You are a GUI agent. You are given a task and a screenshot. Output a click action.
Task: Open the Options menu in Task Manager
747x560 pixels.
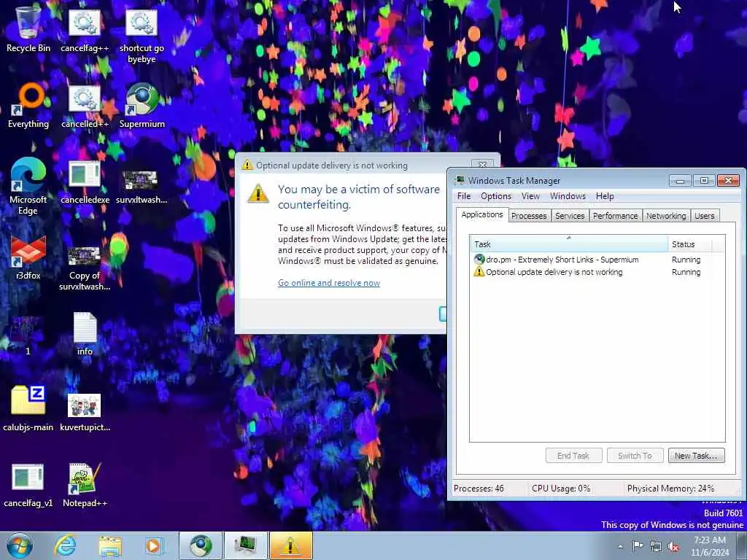pos(496,196)
